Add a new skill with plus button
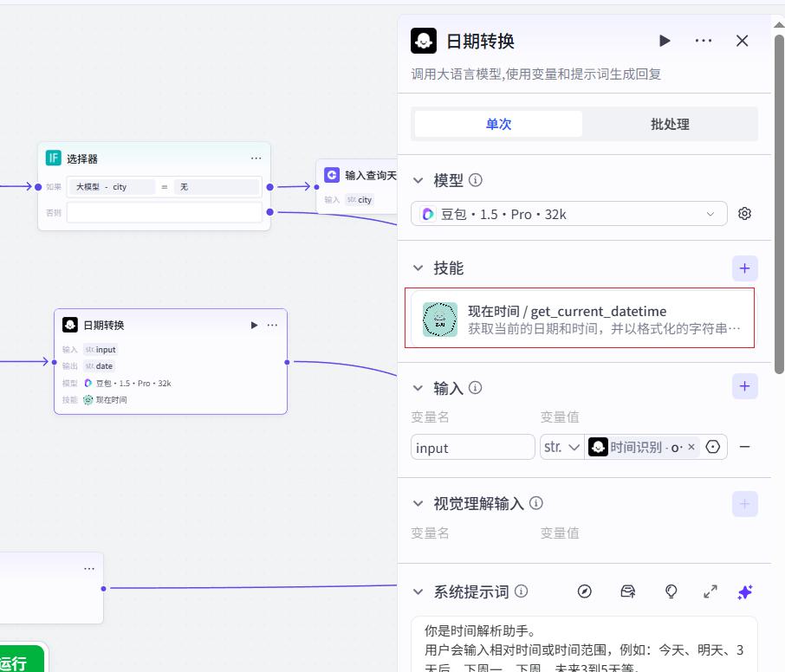The height and width of the screenshot is (672, 785). coord(744,268)
